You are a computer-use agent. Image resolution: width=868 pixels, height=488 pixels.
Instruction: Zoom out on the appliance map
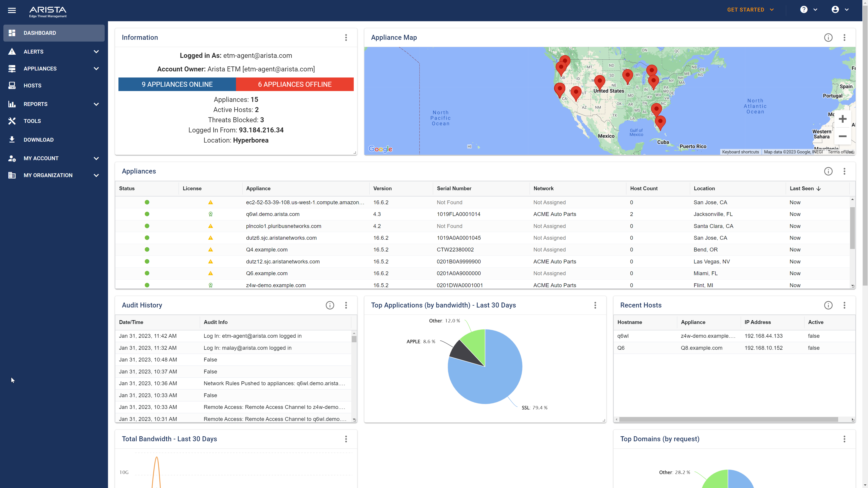(843, 136)
